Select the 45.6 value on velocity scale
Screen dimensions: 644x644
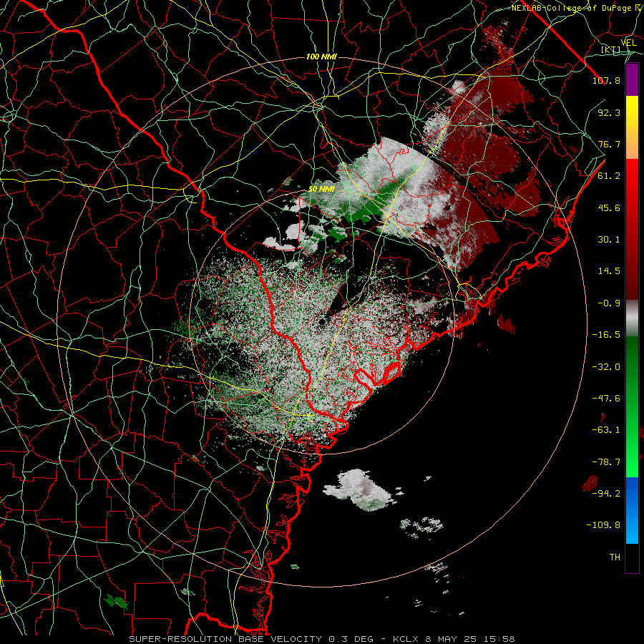click(609, 208)
